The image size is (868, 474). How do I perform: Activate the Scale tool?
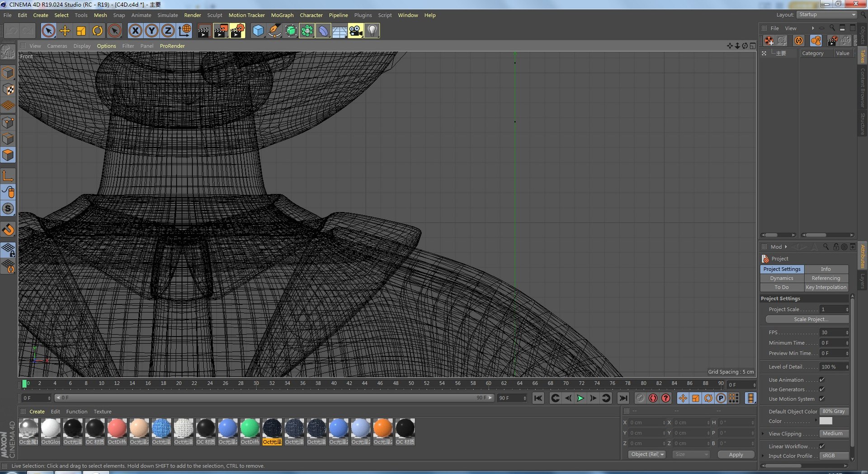(x=81, y=31)
